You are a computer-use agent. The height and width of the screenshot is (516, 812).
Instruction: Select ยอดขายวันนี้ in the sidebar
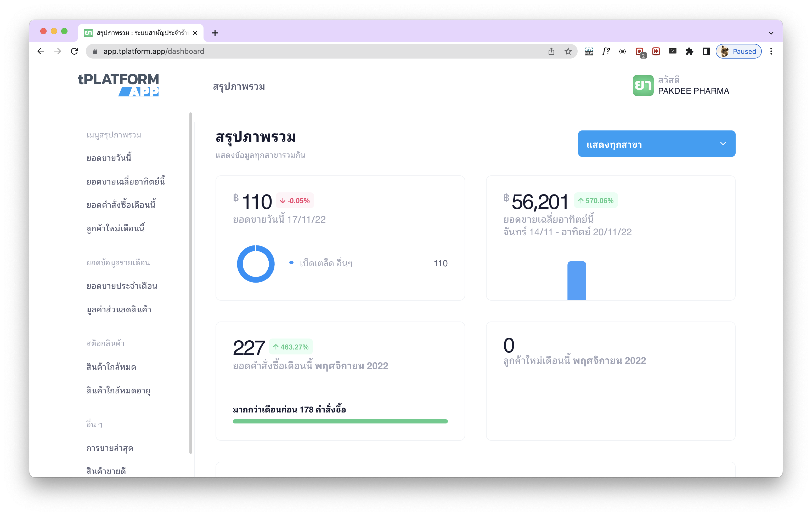(x=109, y=158)
